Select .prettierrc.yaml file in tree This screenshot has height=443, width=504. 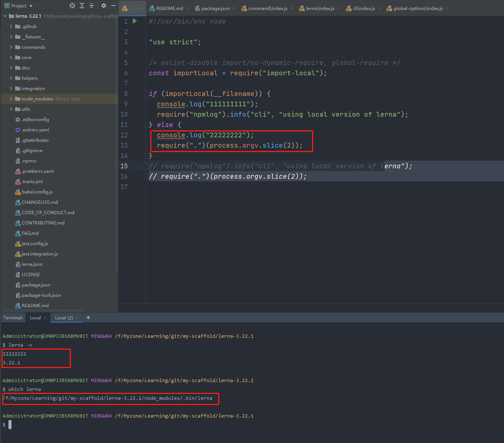click(x=34, y=171)
